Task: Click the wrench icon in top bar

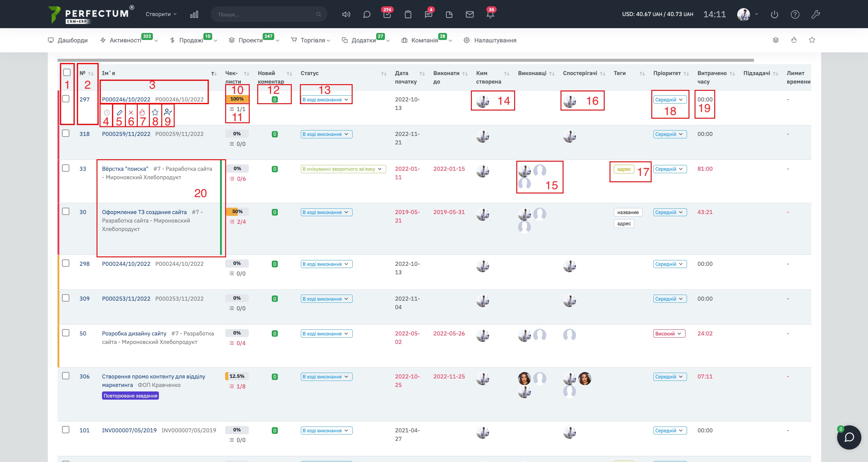Action: [x=815, y=15]
